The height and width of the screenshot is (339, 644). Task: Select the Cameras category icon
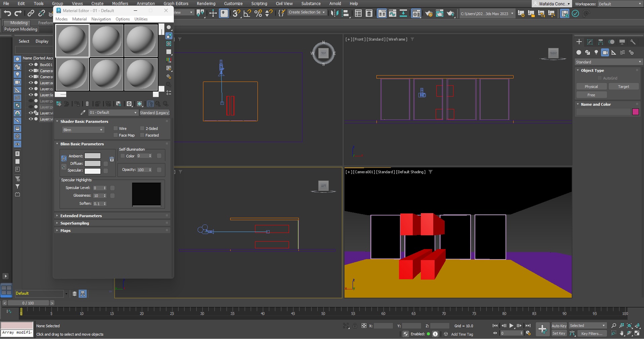pos(605,53)
